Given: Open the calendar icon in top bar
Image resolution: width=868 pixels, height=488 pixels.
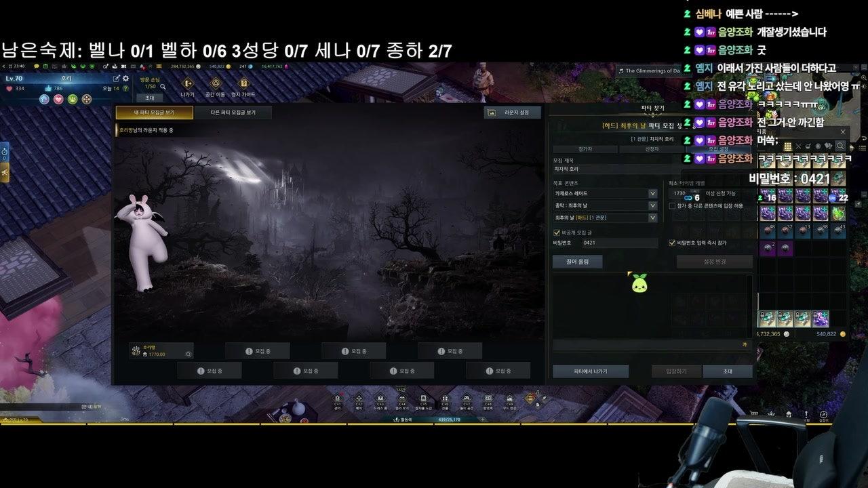Looking at the screenshot, I should pos(47,66).
